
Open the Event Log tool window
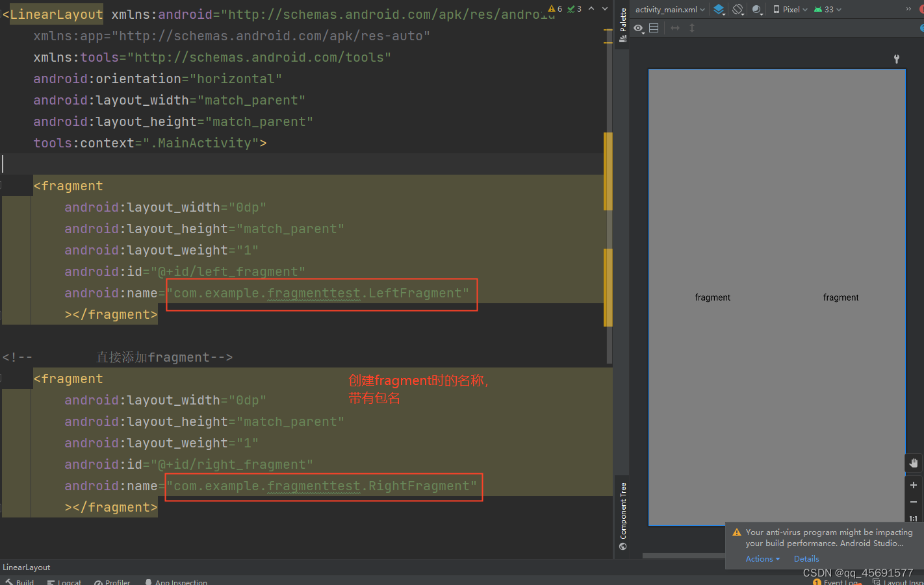pos(836,582)
